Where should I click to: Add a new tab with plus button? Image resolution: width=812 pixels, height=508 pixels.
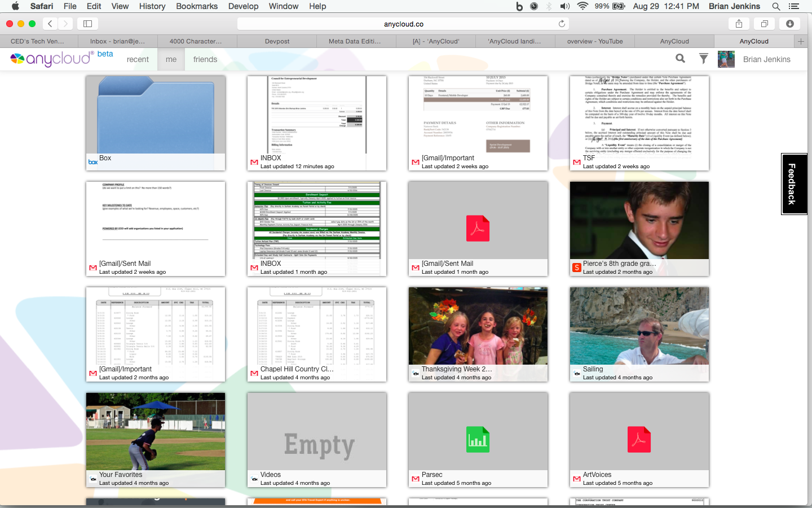[x=801, y=41]
